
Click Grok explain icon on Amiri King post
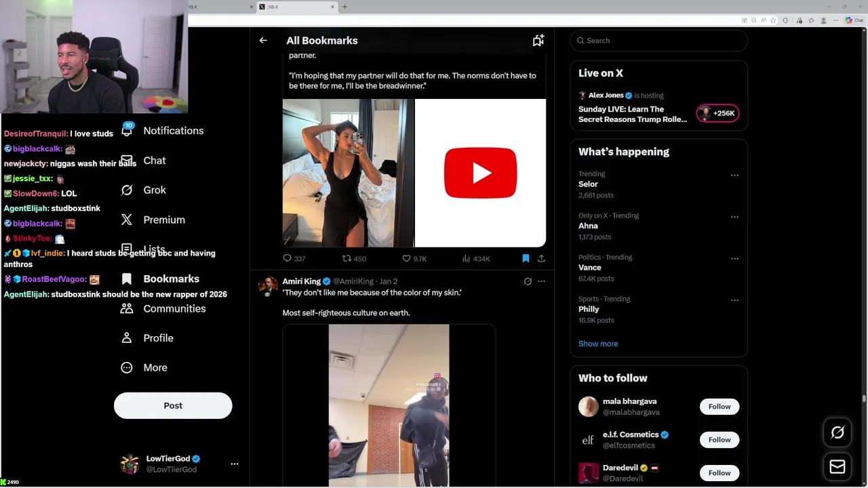click(x=528, y=281)
